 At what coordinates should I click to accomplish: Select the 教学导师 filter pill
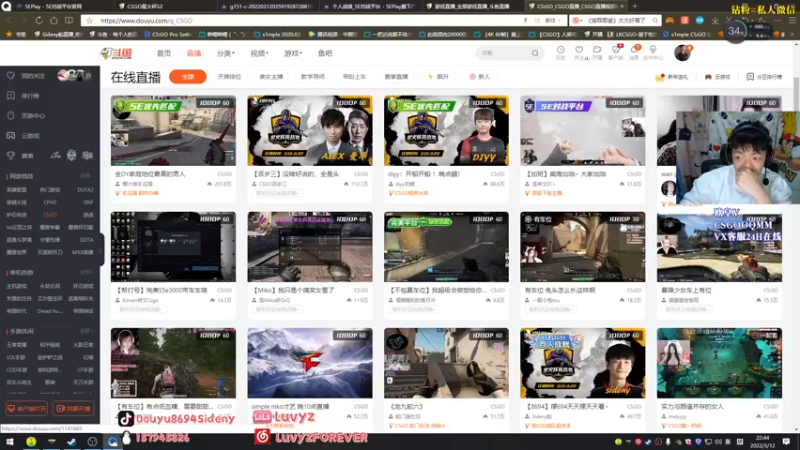click(313, 77)
